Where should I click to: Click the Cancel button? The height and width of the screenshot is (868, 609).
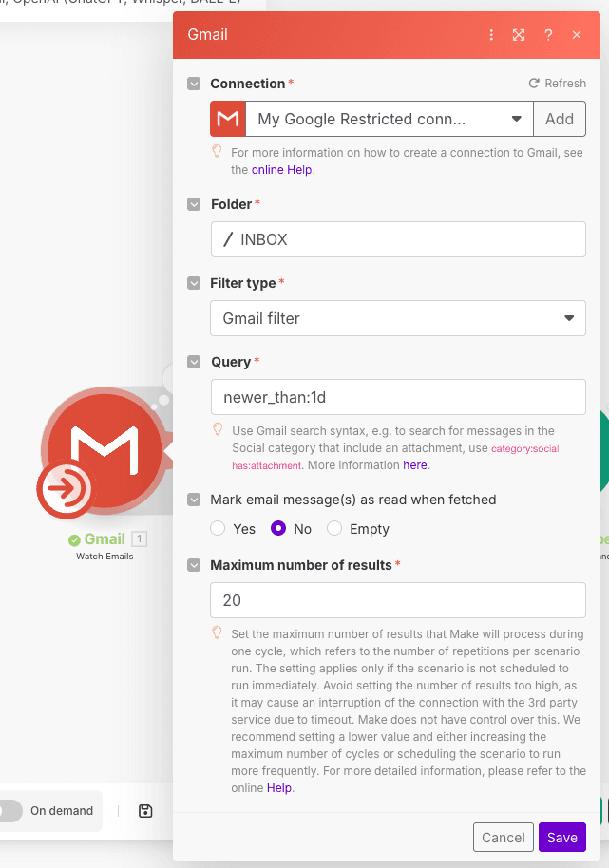504,838
